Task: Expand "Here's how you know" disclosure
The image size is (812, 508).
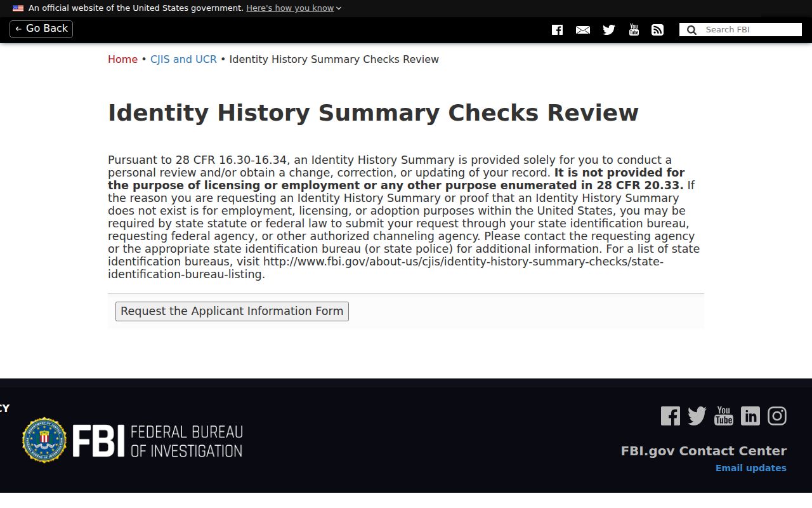Action: 294,8
